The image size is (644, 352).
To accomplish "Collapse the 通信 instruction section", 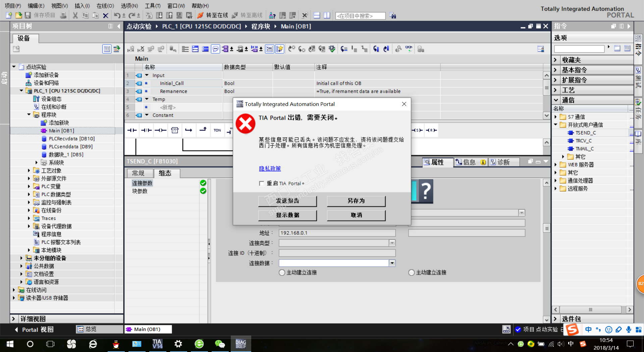I will pyautogui.click(x=555, y=100).
